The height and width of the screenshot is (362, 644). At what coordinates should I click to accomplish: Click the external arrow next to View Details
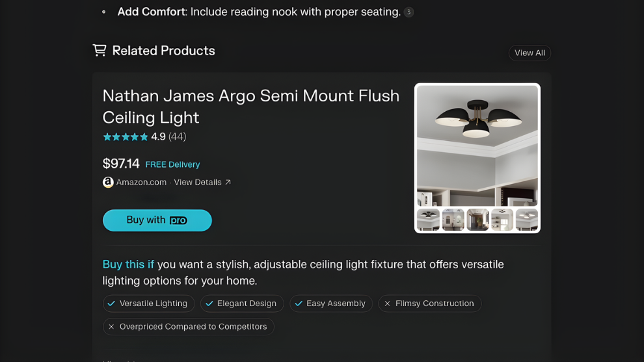point(228,182)
